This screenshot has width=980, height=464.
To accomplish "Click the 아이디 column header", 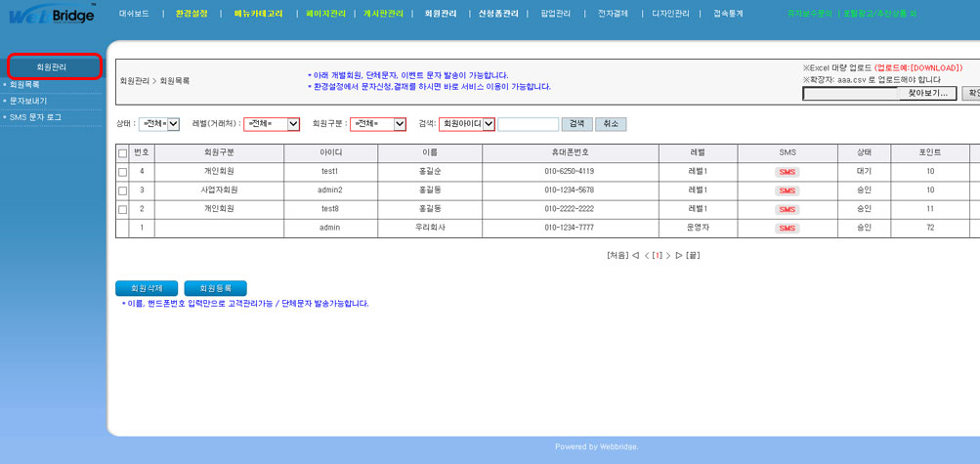I will pos(330,153).
